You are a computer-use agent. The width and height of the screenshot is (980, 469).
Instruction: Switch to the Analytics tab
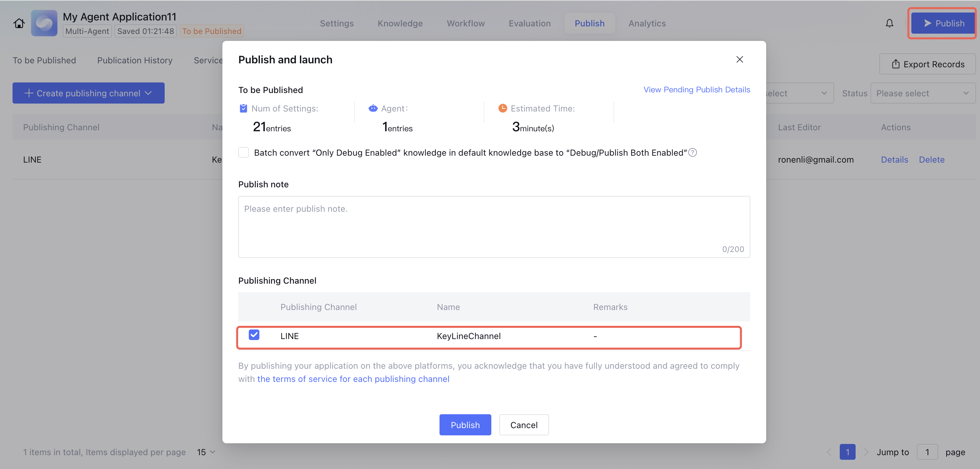point(647,24)
